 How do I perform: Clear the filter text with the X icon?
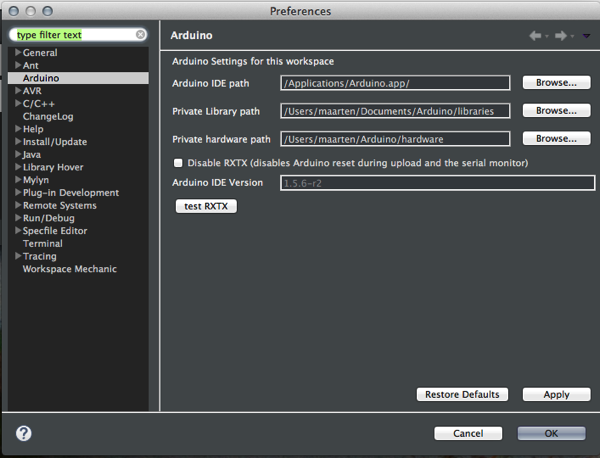pos(140,35)
